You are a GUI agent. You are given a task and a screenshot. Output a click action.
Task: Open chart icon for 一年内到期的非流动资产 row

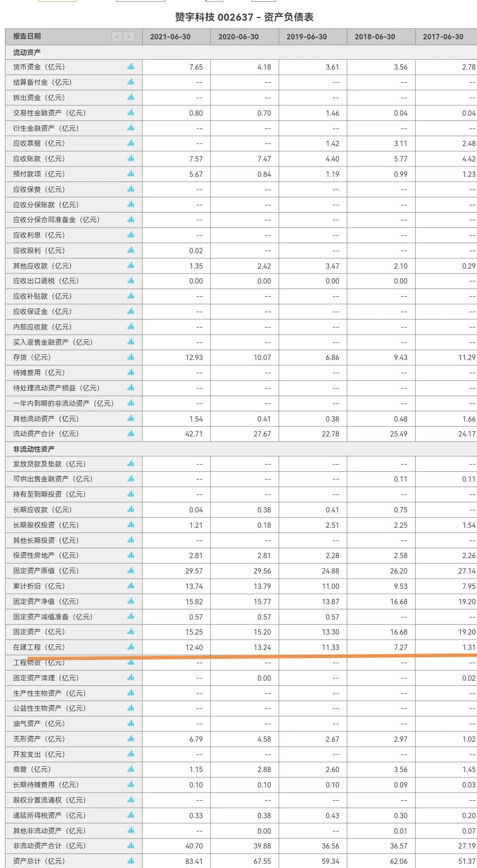pos(131,403)
